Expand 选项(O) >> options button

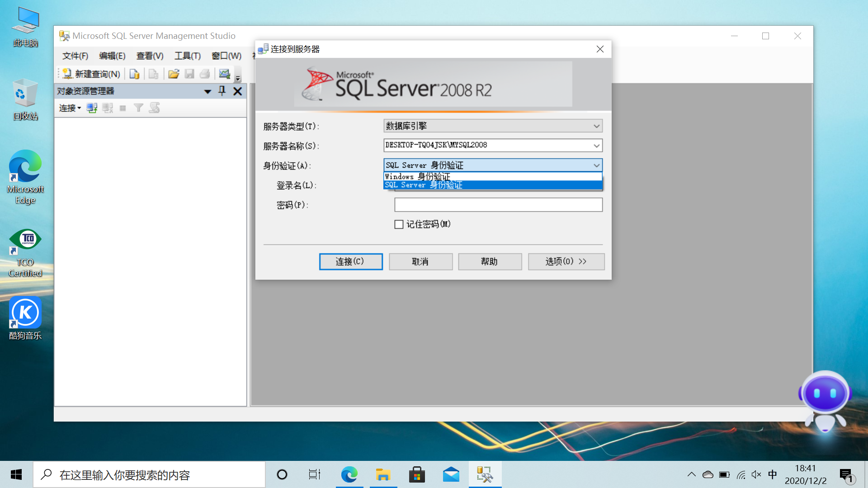566,262
